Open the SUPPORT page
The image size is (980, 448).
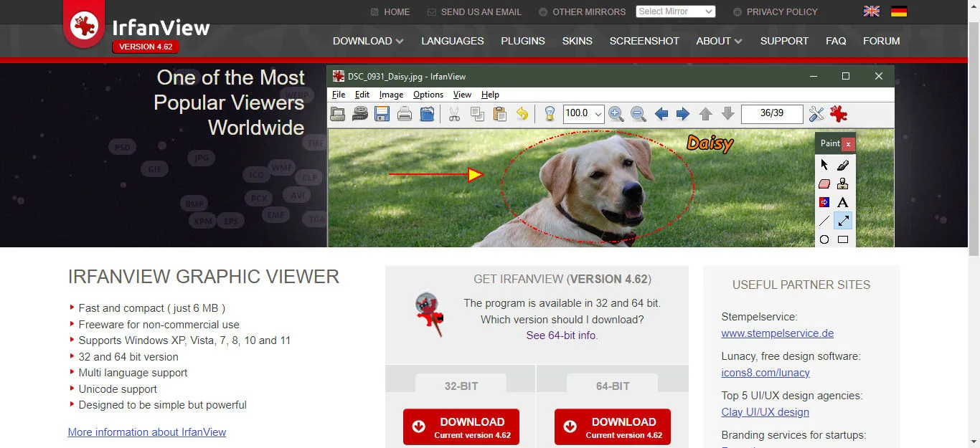(x=784, y=41)
